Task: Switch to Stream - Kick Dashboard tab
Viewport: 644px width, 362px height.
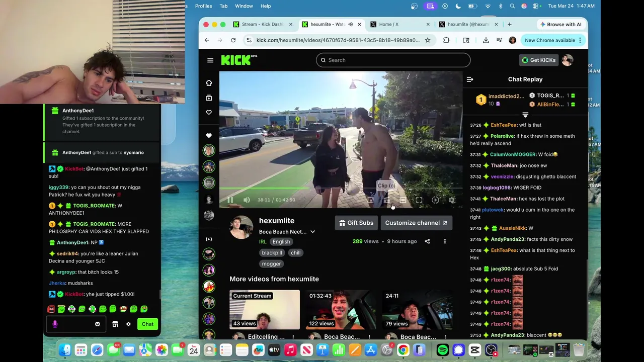Action: click(x=262, y=24)
